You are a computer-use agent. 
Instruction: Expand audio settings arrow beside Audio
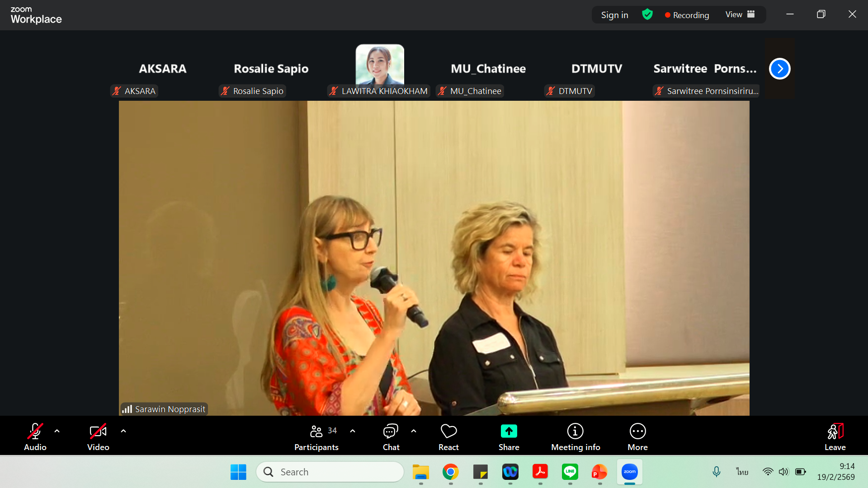click(x=57, y=431)
